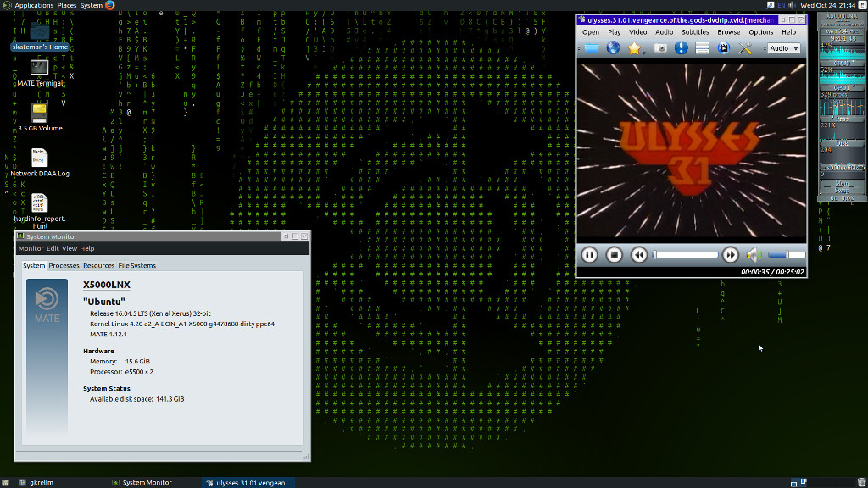This screenshot has height=488, width=868.
Task: Open the SMPlayer Browse menu
Action: point(728,32)
